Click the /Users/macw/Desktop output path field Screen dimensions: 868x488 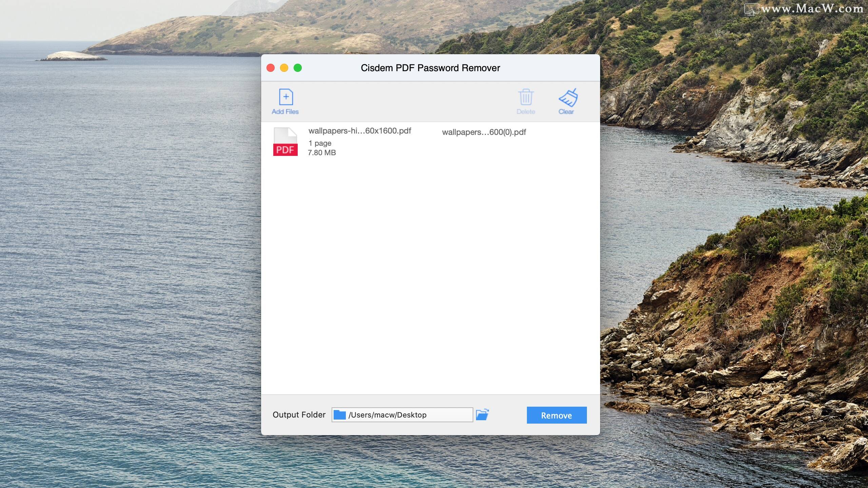(402, 415)
